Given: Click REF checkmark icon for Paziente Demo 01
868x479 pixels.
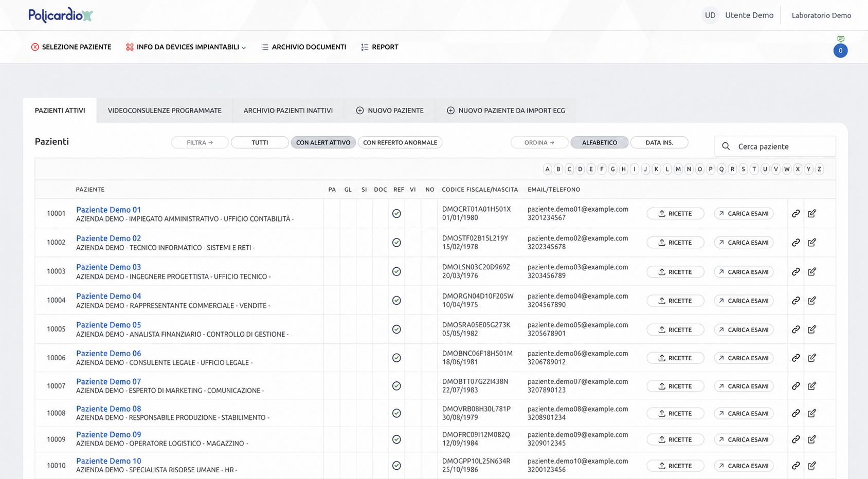Looking at the screenshot, I should click(x=396, y=213).
